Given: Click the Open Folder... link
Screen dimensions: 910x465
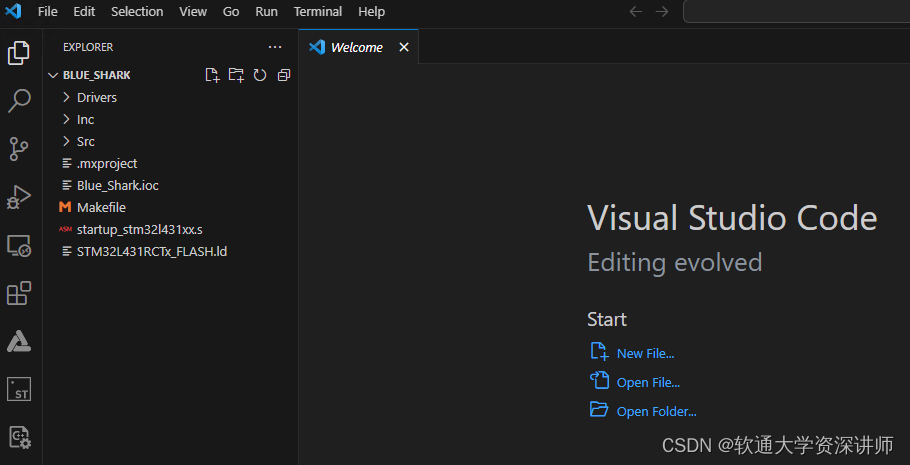Looking at the screenshot, I should tap(656, 412).
